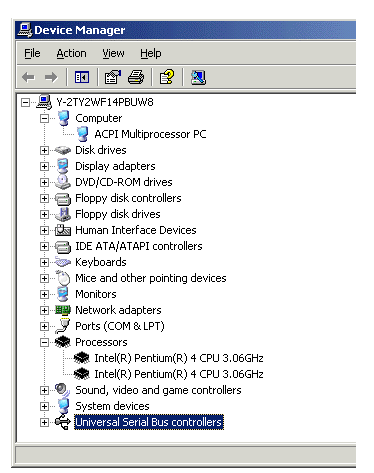Select ACPI Multiprocessor PC entry
The width and height of the screenshot is (374, 473).
point(150,134)
